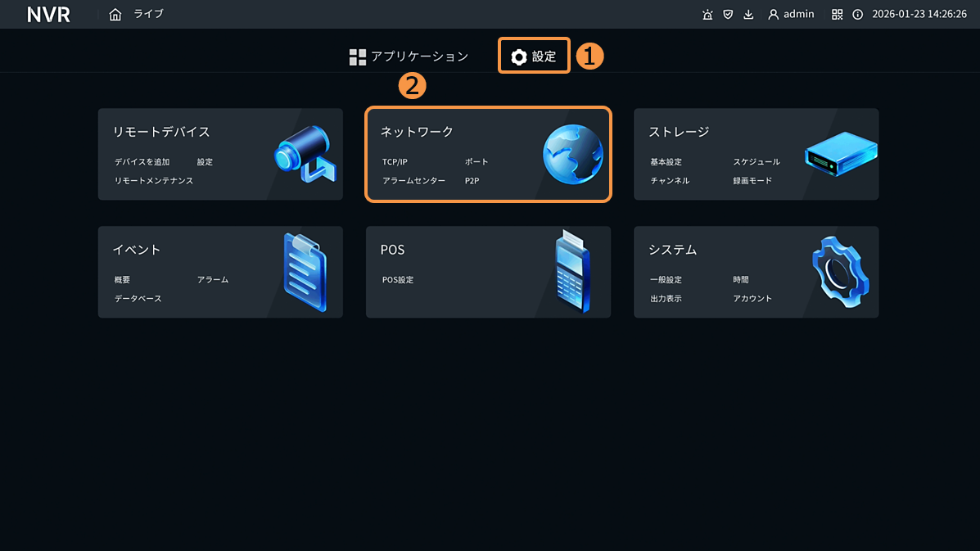
Task: Click the info circle icon beside the date
Action: [857, 15]
